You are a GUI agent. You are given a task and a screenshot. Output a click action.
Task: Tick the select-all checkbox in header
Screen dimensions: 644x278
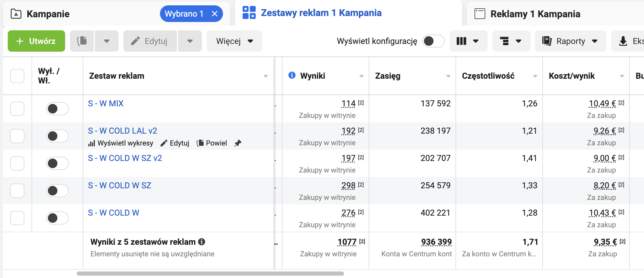pos(17,76)
